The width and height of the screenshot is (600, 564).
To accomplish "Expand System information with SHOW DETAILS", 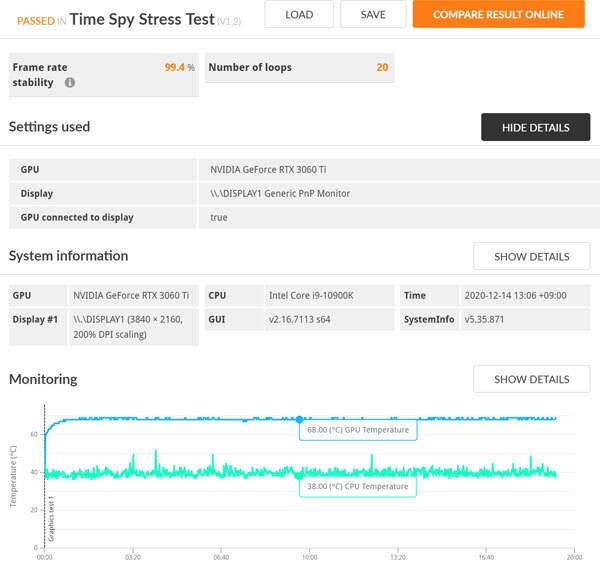I will (531, 256).
